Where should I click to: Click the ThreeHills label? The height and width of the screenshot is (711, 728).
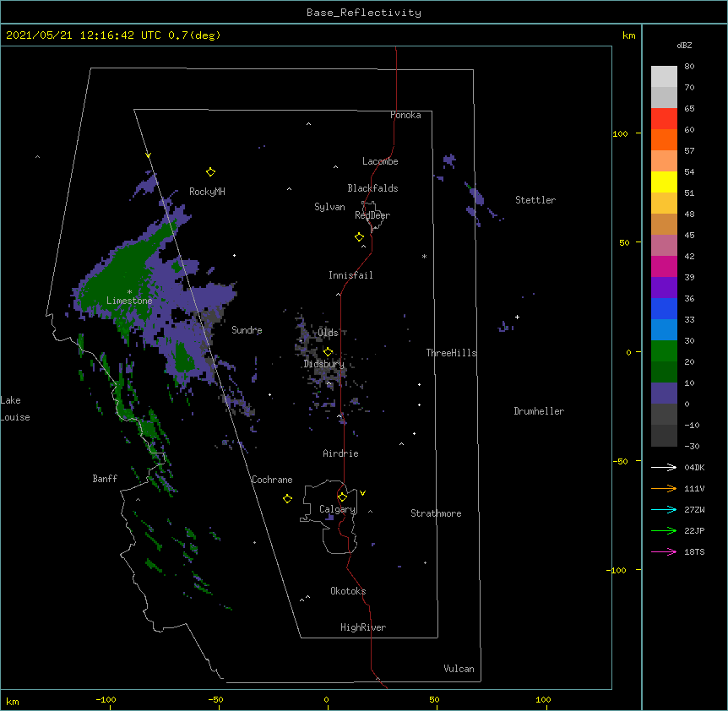[x=451, y=353]
